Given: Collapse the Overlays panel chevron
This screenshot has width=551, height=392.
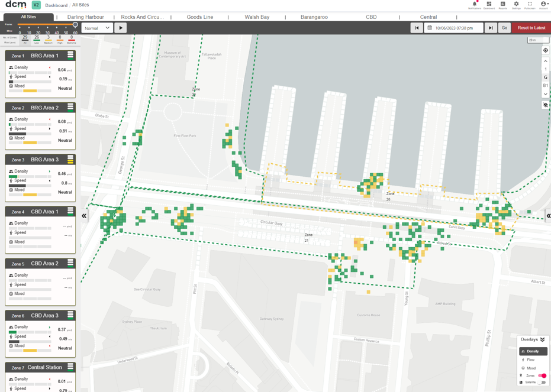Looking at the screenshot, I should [x=543, y=339].
